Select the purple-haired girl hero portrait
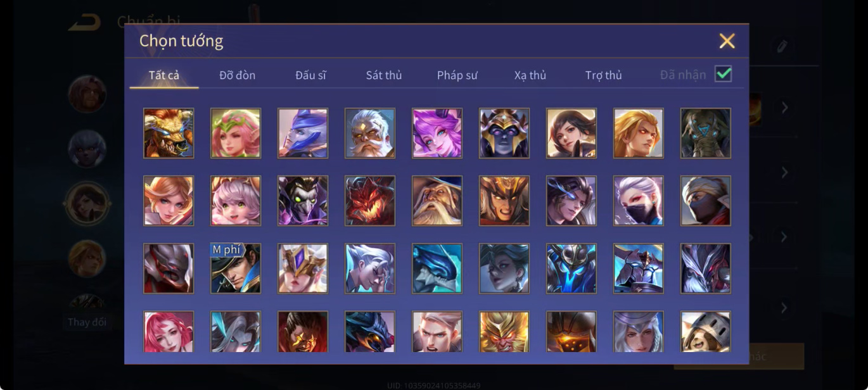Viewport: 868px width, 390px height. [x=437, y=133]
